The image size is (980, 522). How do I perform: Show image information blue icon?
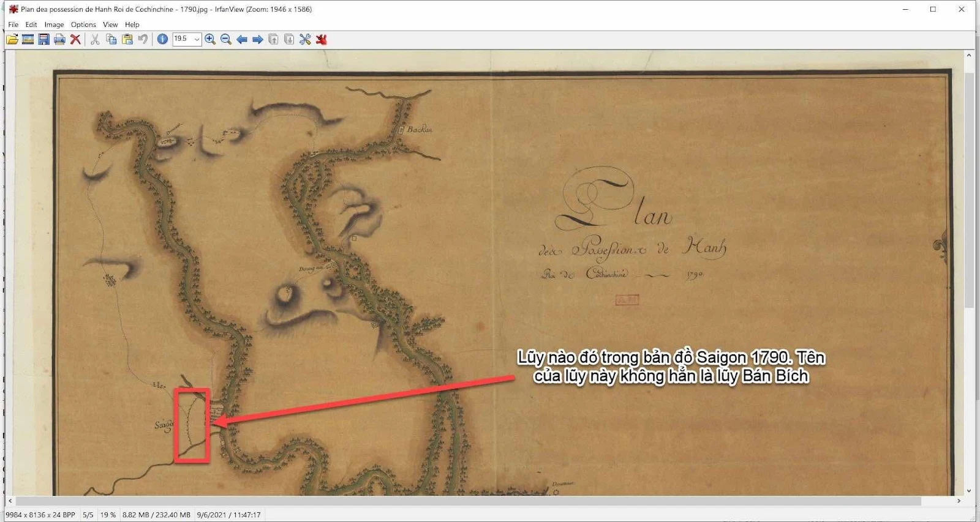pos(162,39)
